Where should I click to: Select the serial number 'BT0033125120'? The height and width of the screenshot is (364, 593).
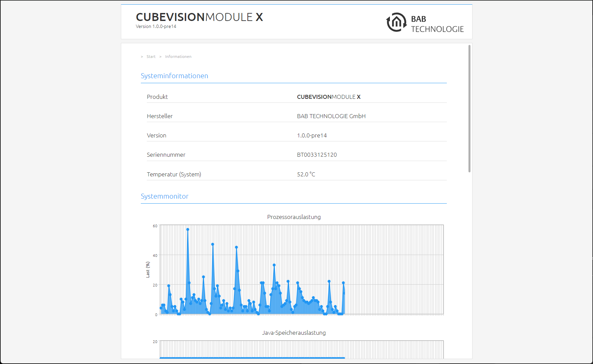(x=317, y=155)
